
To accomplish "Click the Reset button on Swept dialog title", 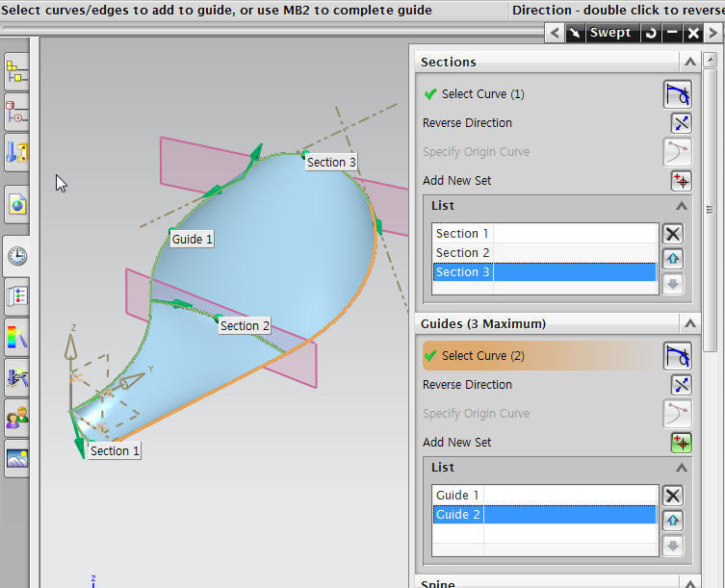I will [651, 33].
